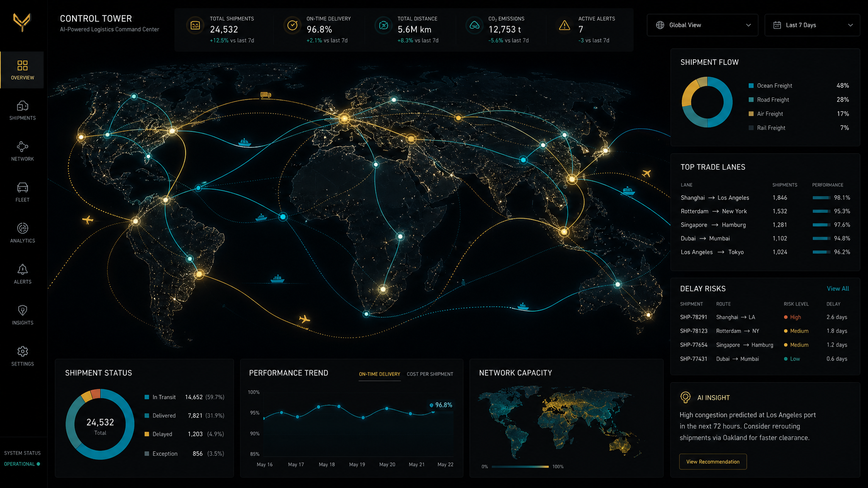Open the Overview section icon
Image resolution: width=868 pixels, height=488 pixels.
pyautogui.click(x=22, y=65)
